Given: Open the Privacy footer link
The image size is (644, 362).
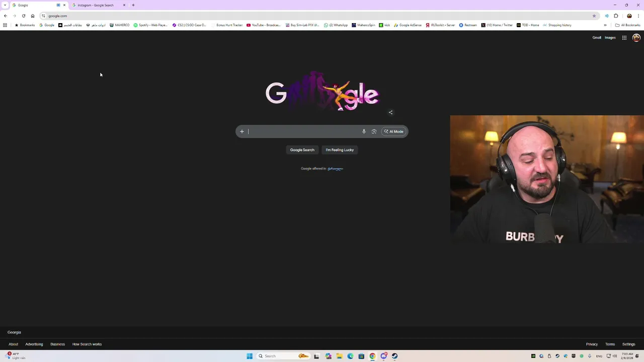Looking at the screenshot, I should (x=592, y=344).
